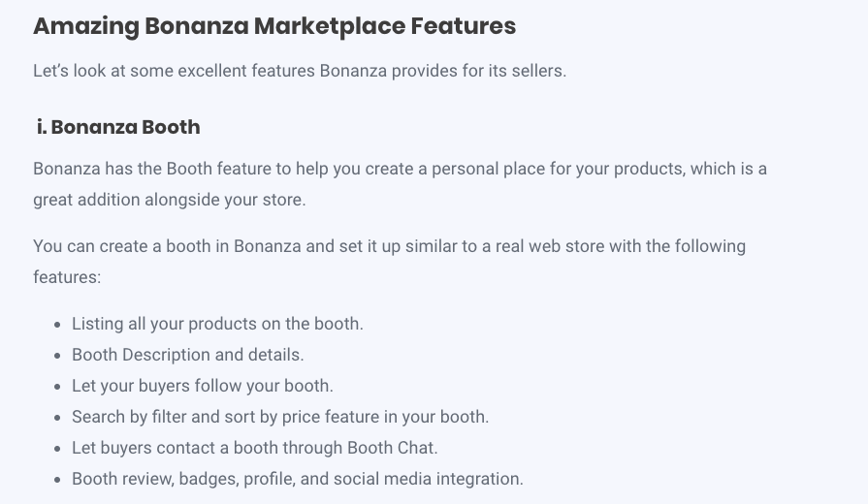
Task: Click the 'Let your buyers follow your booth' item
Action: pos(202,386)
